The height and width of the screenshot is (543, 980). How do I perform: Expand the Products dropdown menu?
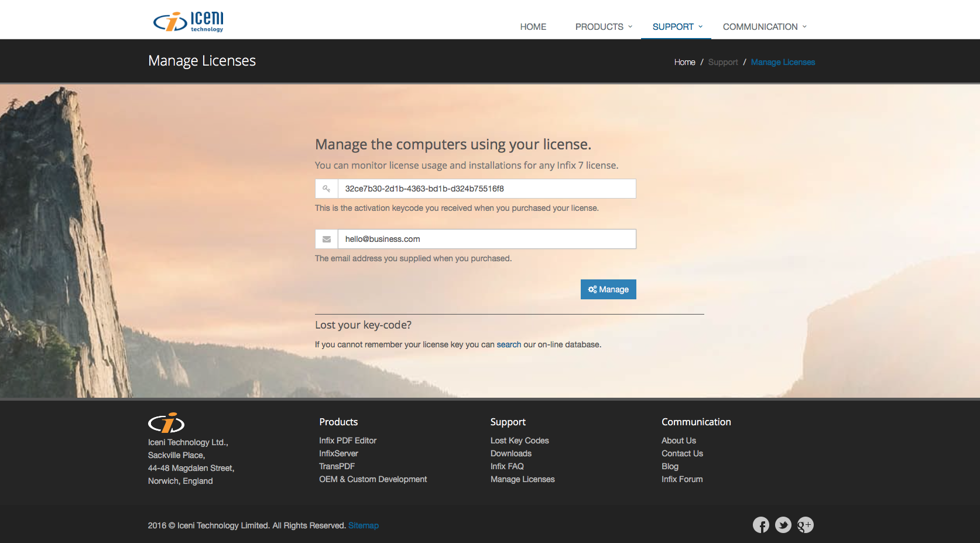point(603,27)
